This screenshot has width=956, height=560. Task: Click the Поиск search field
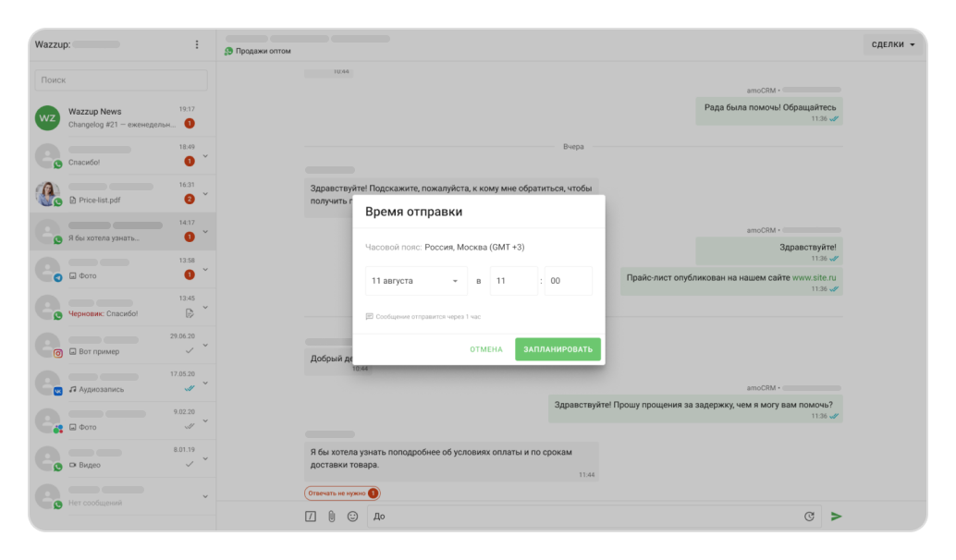(x=121, y=80)
